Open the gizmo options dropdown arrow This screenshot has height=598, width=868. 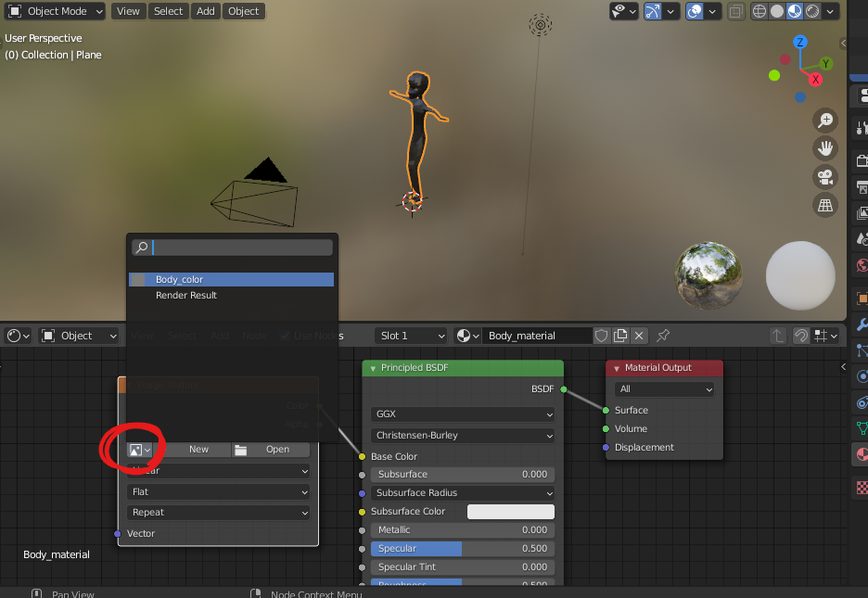(670, 11)
